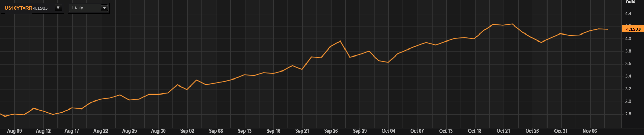
Task: Click the Yield axis title
Action: point(630,2)
